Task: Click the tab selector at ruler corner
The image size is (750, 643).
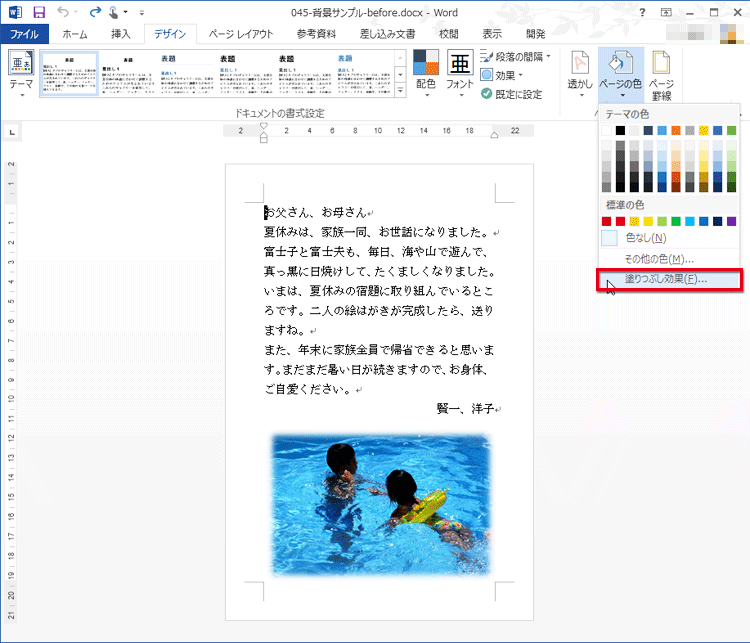Action: click(x=12, y=132)
